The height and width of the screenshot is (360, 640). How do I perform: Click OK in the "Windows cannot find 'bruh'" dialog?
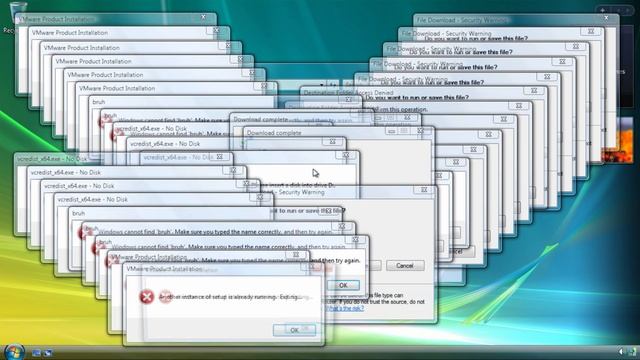[343, 285]
